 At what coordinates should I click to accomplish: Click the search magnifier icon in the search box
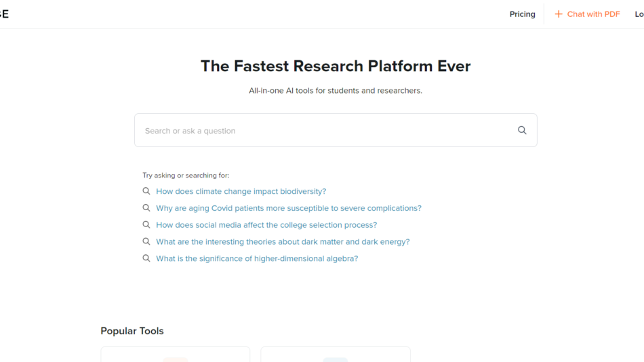tap(522, 130)
